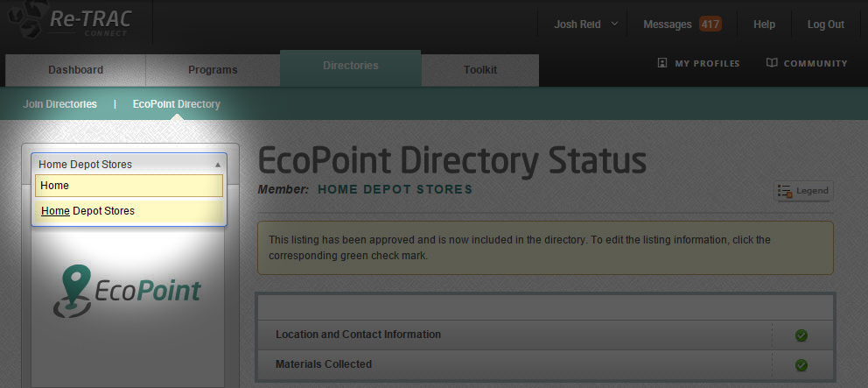
Task: Click the My Profiles person icon
Action: click(x=662, y=63)
